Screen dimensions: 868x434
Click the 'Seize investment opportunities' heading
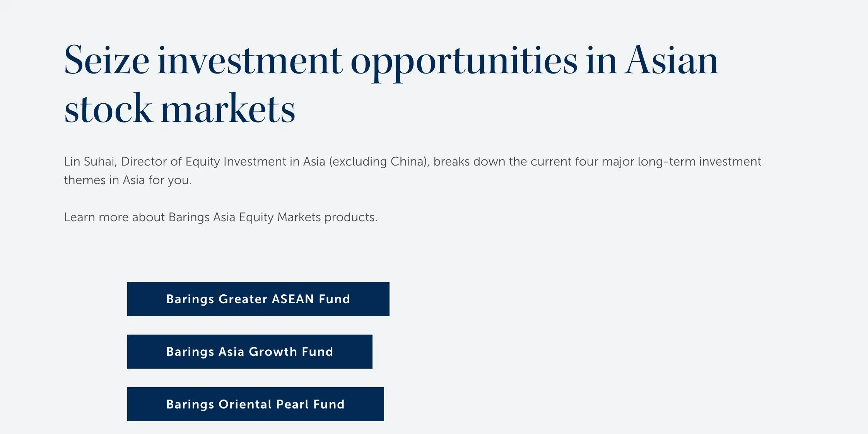tap(391, 84)
